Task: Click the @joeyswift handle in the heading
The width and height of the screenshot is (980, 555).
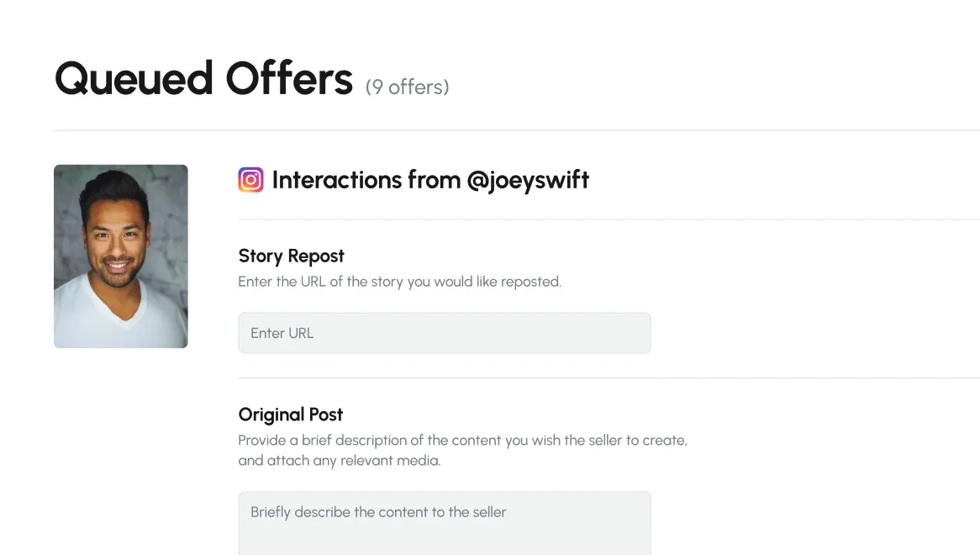Action: click(527, 180)
